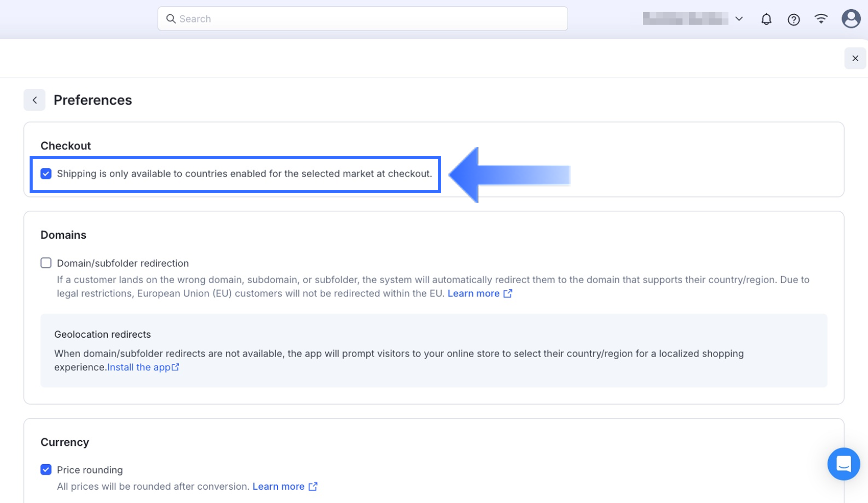Click the Install the app link

[x=138, y=367]
